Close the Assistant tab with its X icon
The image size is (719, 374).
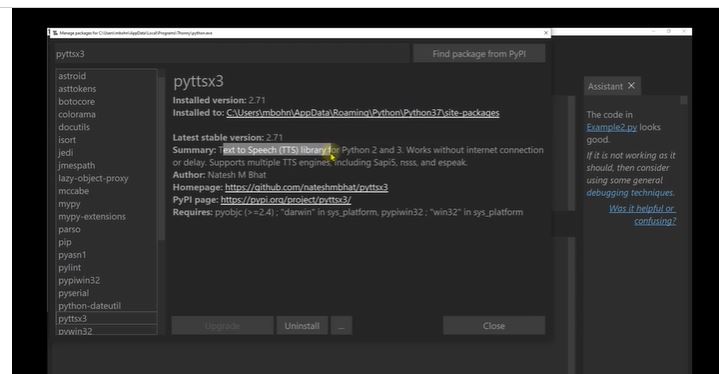[631, 86]
